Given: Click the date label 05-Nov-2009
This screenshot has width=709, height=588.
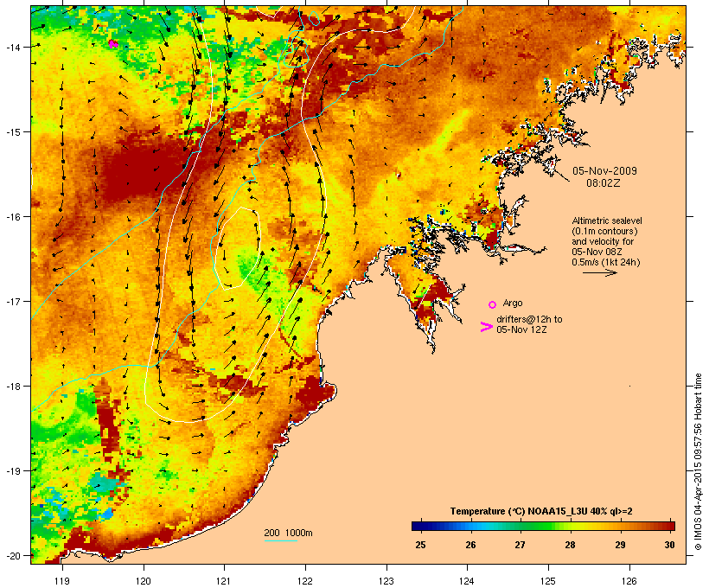Looking at the screenshot, I should click(604, 171).
